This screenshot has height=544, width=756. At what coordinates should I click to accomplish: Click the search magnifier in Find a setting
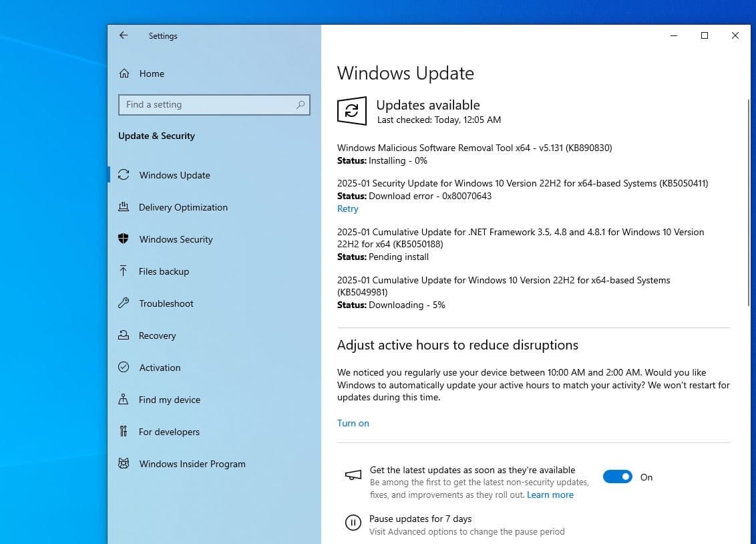click(301, 105)
